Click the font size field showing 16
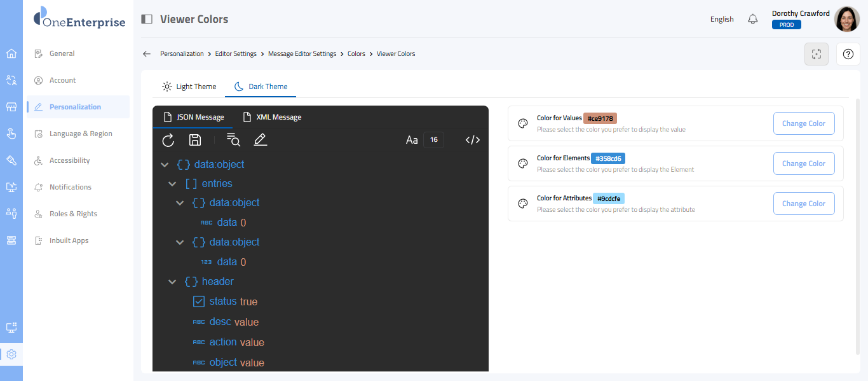Image resolution: width=868 pixels, height=381 pixels. pos(433,140)
